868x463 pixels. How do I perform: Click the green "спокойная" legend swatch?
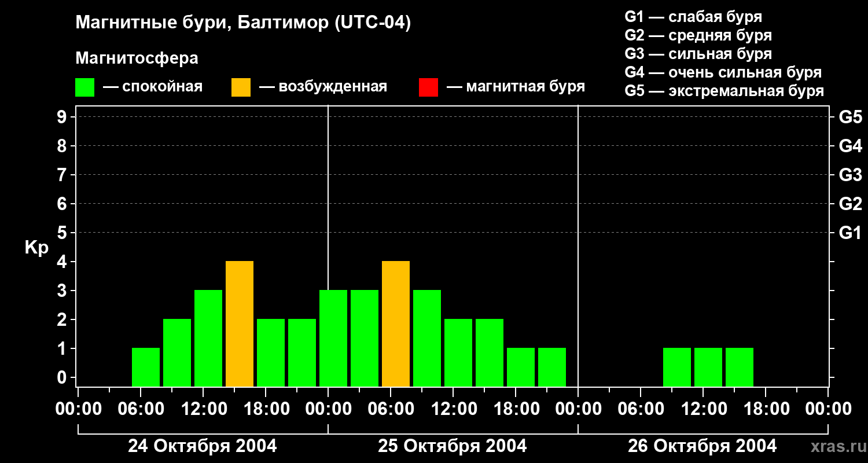84,87
